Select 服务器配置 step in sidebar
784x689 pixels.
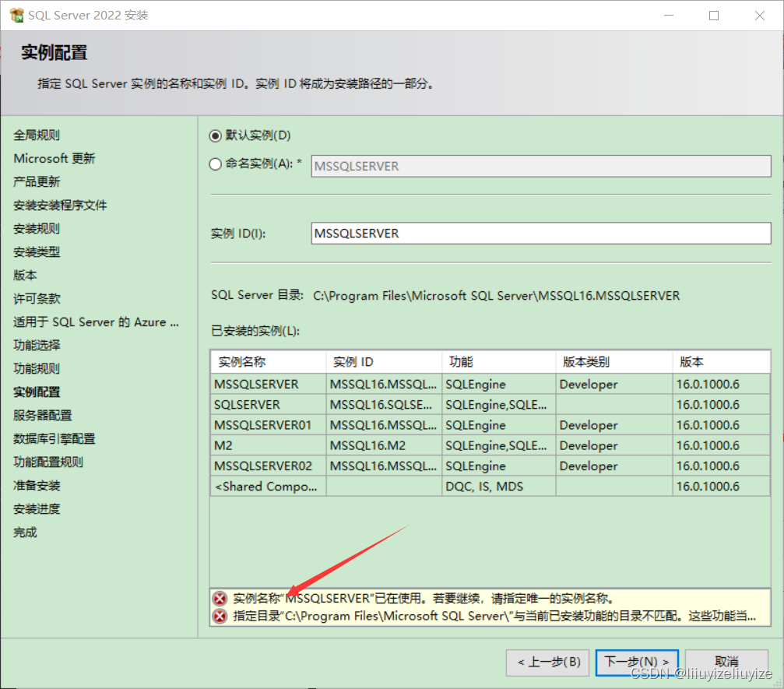[x=43, y=416]
